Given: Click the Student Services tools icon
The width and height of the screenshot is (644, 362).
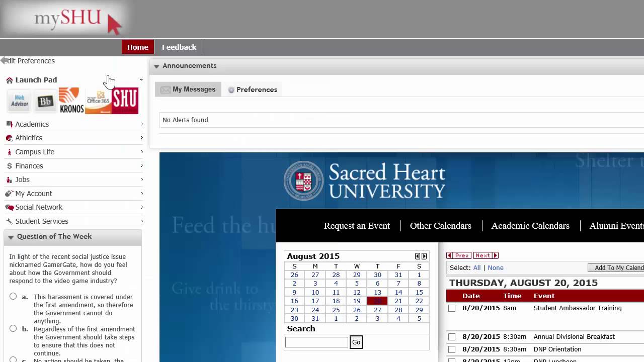Looking at the screenshot, I should tap(9, 221).
